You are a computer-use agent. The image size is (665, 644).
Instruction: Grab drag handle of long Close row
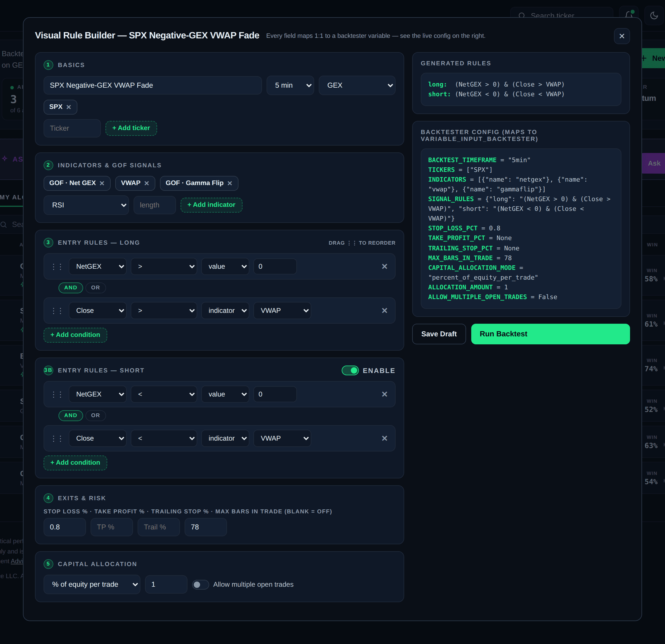(x=57, y=311)
